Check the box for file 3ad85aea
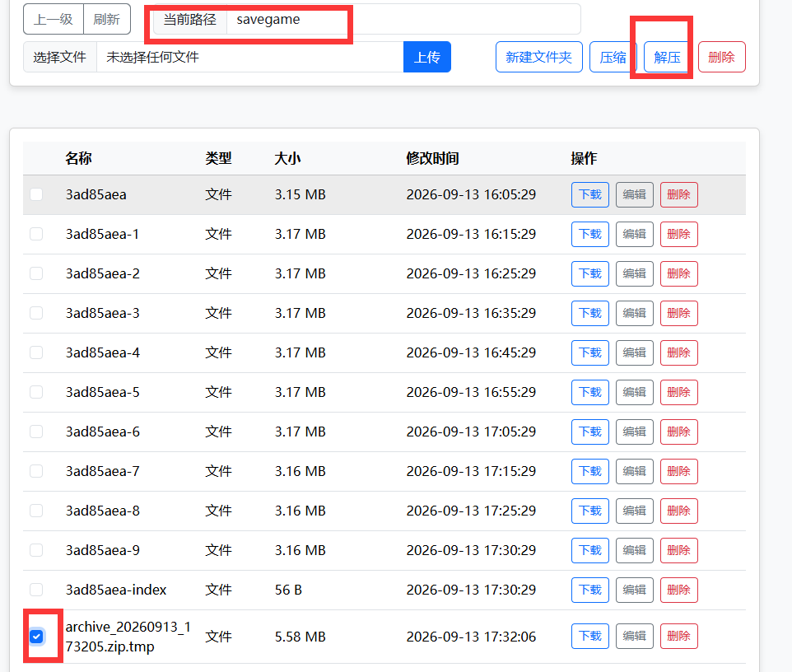The width and height of the screenshot is (792, 672). point(36,194)
